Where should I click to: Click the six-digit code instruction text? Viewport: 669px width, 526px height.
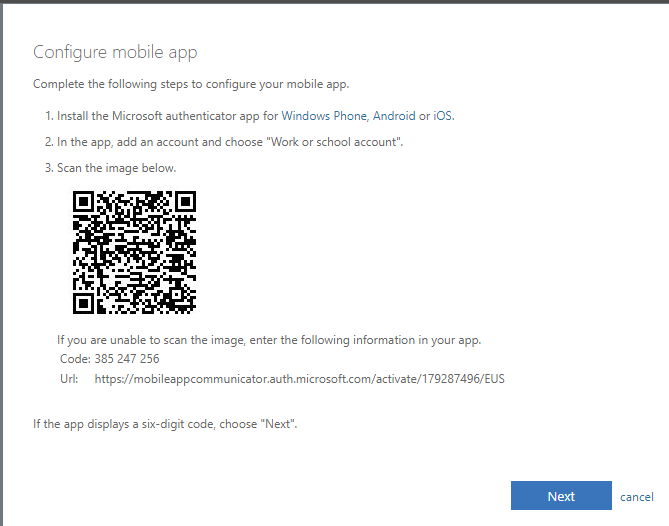click(165, 424)
